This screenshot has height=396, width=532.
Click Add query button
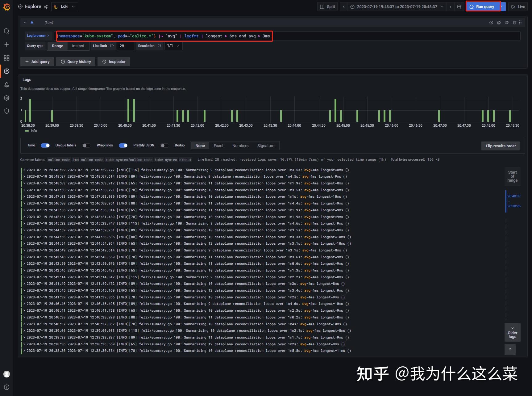coord(37,62)
